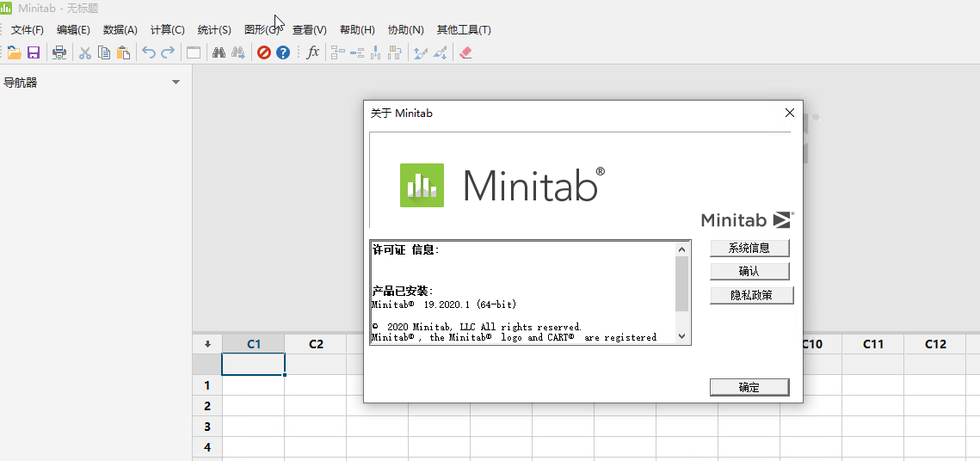980x461 pixels.
Task: Expand the 导航器 dropdown arrow
Action: click(176, 82)
